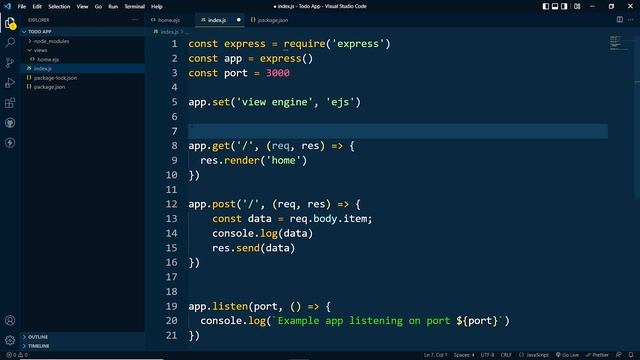Change end of line sequence CRLF

[x=506, y=355]
